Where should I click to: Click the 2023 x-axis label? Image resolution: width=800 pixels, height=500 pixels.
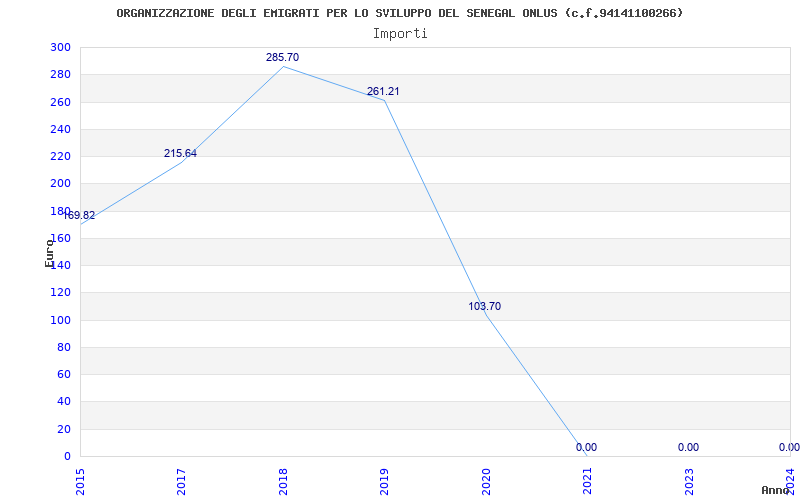pyautogui.click(x=689, y=482)
